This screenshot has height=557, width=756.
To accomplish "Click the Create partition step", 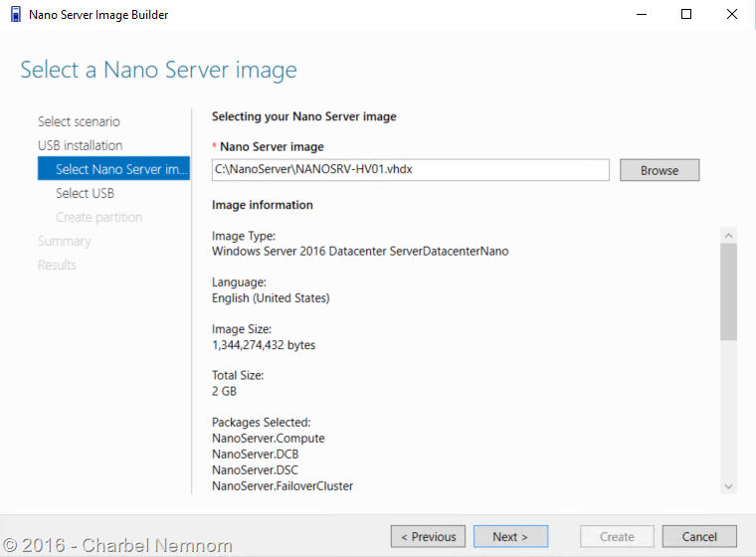I will 98,217.
